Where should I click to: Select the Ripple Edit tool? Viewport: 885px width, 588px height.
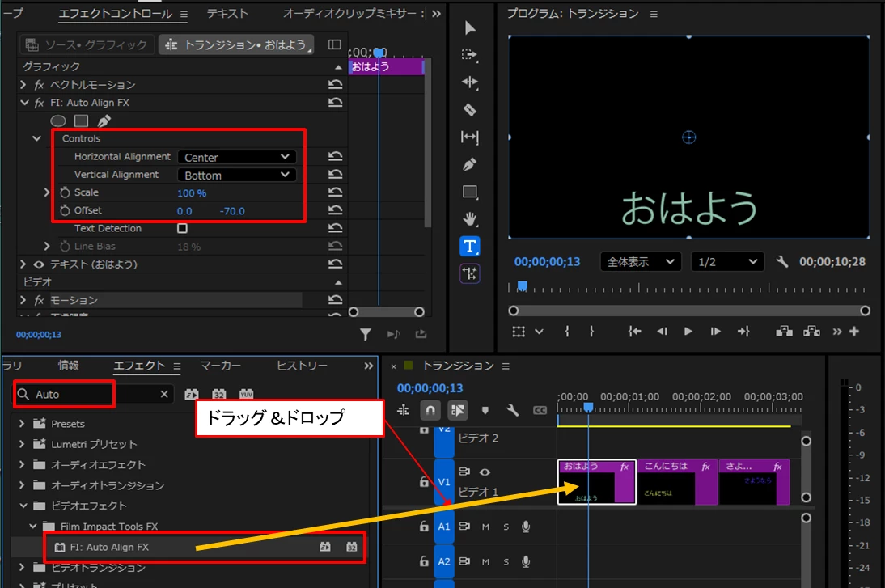click(469, 82)
